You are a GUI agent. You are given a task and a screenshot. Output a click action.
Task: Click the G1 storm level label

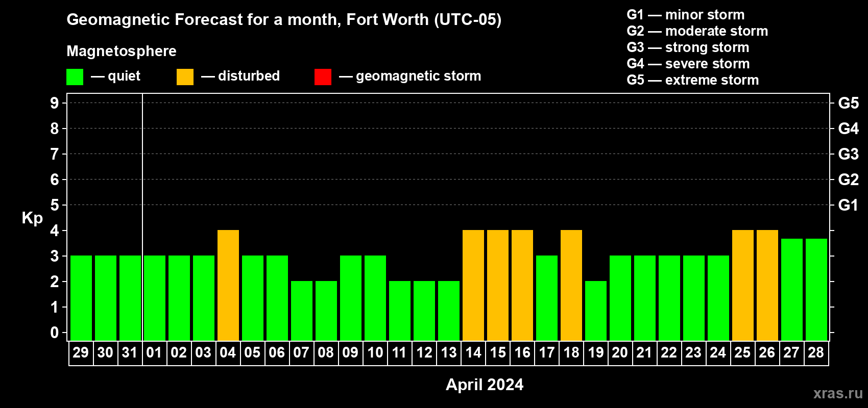pos(848,205)
